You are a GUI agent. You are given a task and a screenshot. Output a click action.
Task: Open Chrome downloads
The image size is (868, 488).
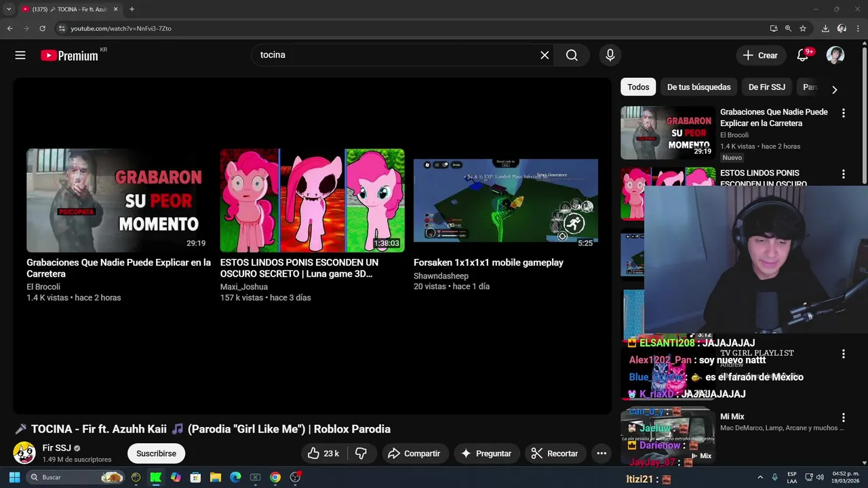pyautogui.click(x=825, y=28)
